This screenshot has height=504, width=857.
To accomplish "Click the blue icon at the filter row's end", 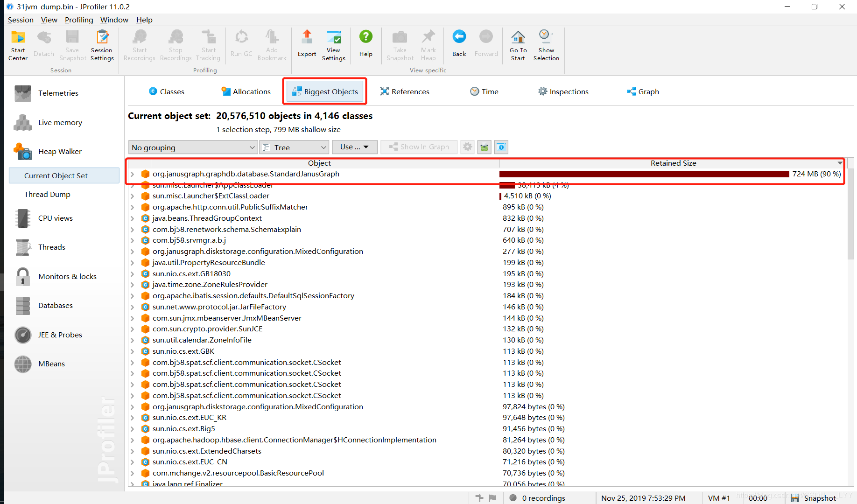I will pos(501,147).
